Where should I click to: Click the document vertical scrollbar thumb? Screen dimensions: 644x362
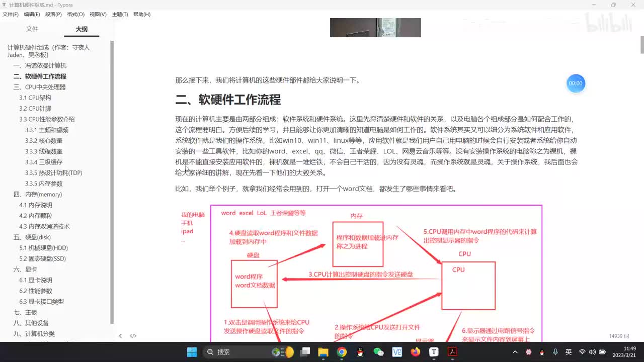click(x=642, y=45)
